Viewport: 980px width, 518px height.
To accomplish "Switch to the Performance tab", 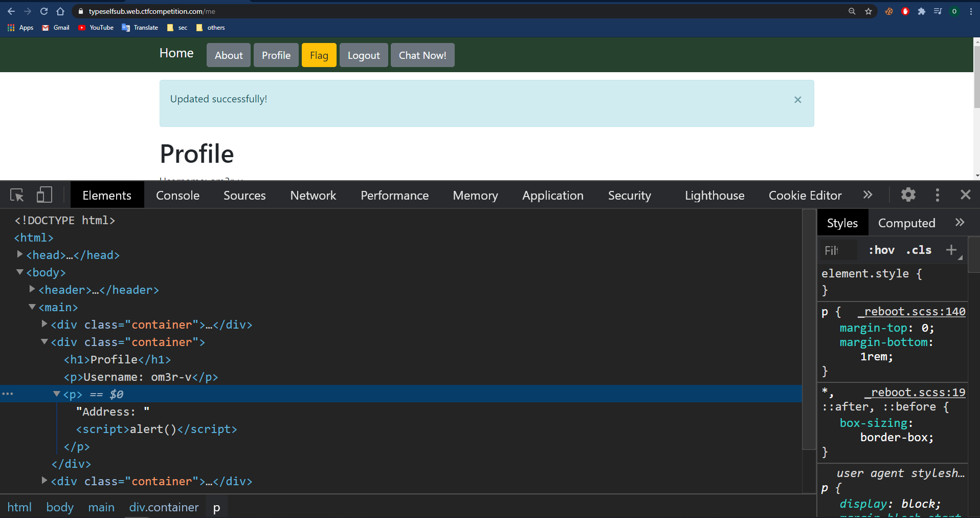I will [395, 195].
